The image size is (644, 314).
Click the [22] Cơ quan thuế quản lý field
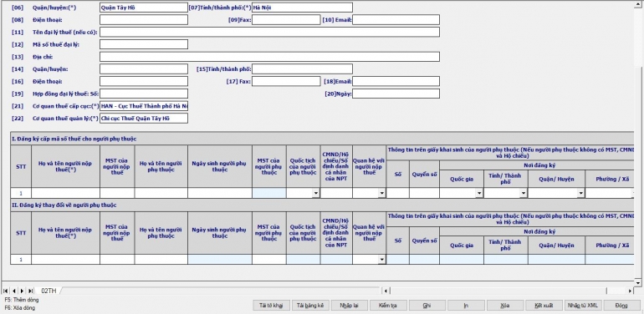click(144, 118)
